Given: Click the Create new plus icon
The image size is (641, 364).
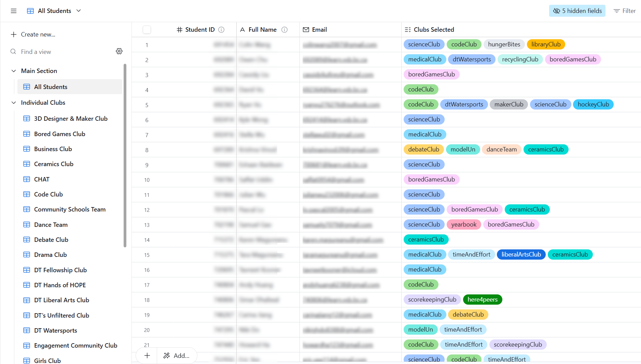Looking at the screenshot, I should 14,34.
